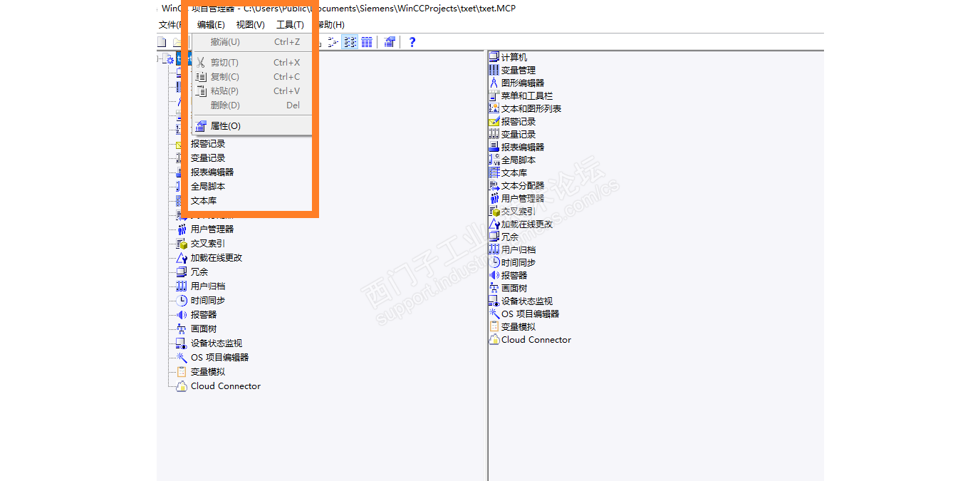Viewport: 980px width, 481px height.
Task: Click 报表编辑器 icon in right pane
Action: coord(494,147)
